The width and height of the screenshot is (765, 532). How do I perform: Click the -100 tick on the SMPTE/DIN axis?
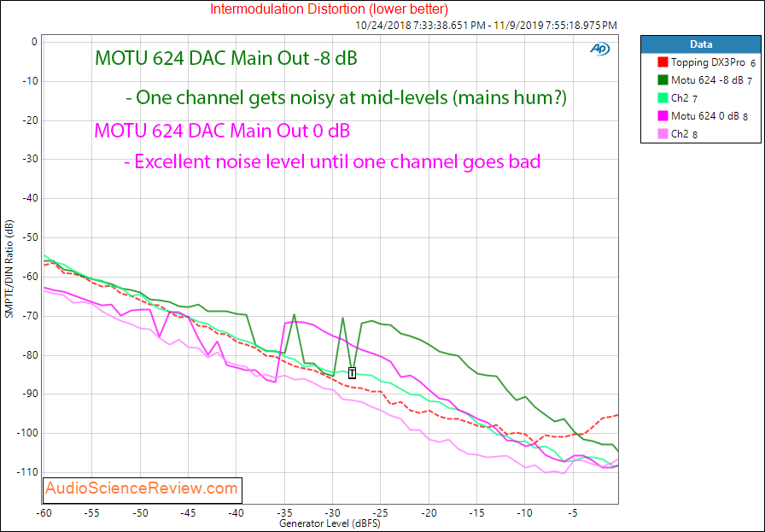[x=28, y=433]
